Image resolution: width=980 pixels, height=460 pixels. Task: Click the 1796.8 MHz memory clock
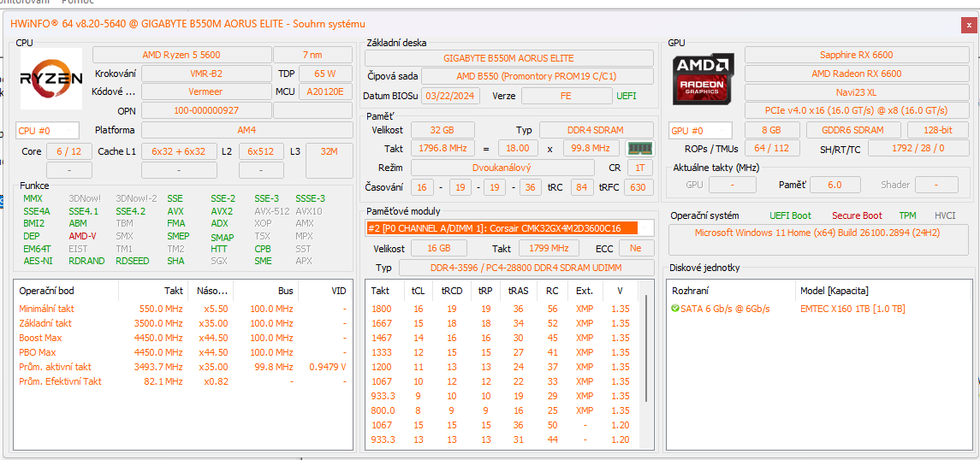(442, 149)
